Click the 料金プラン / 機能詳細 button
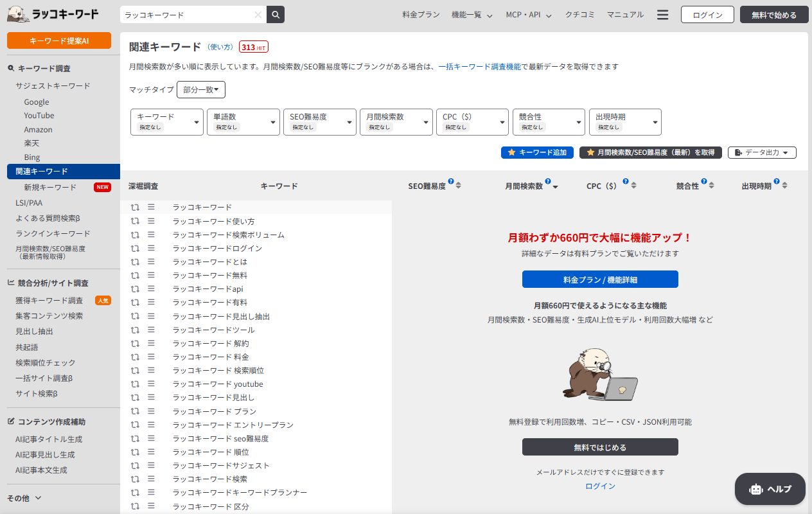This screenshot has height=514, width=812. tap(600, 279)
